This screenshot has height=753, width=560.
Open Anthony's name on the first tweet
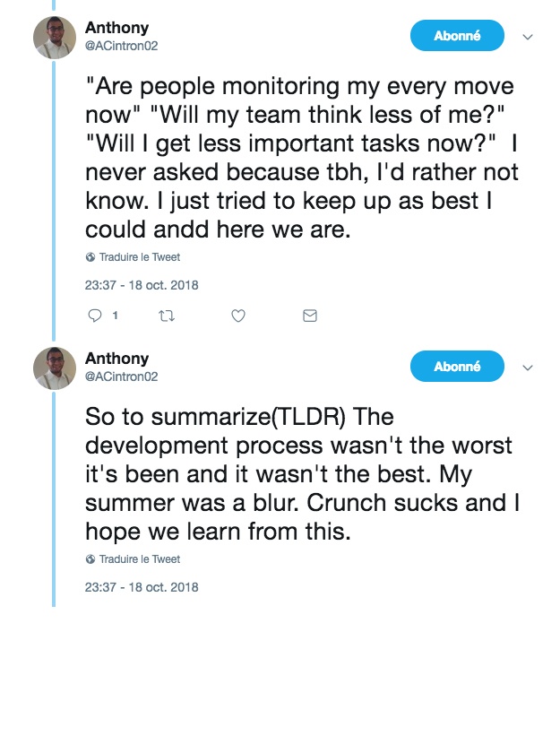point(116,28)
